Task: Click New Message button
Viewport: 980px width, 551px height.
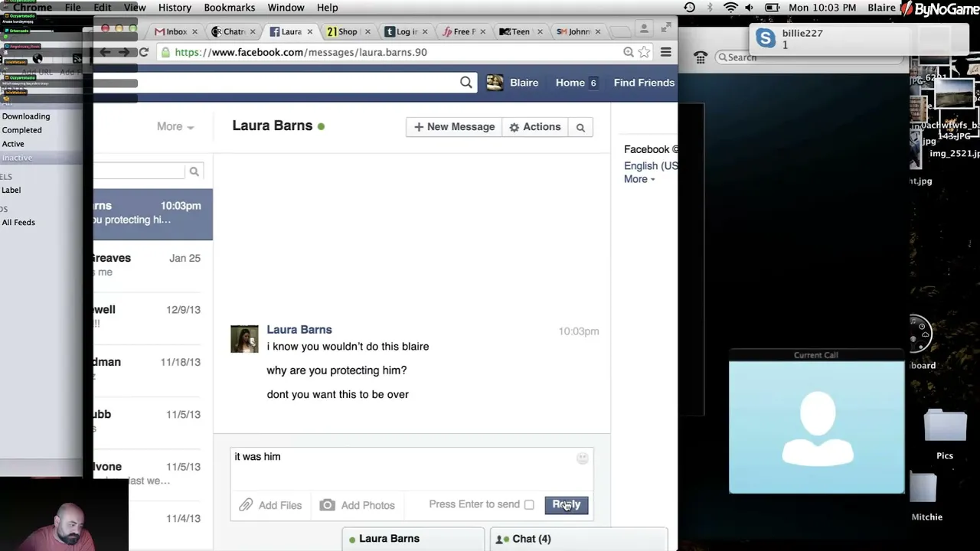Action: click(455, 127)
